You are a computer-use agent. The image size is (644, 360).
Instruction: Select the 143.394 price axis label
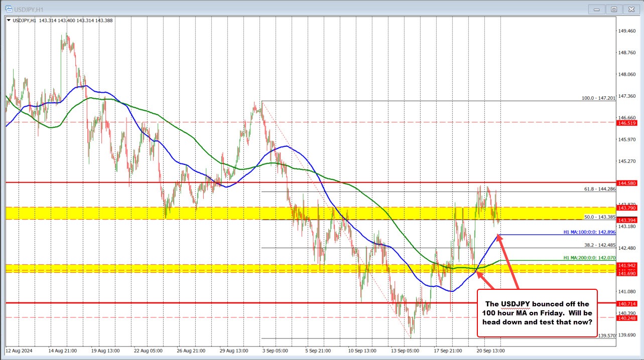click(x=626, y=220)
